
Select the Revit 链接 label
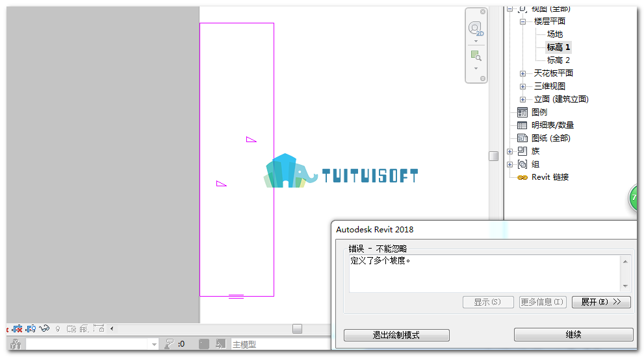(550, 177)
